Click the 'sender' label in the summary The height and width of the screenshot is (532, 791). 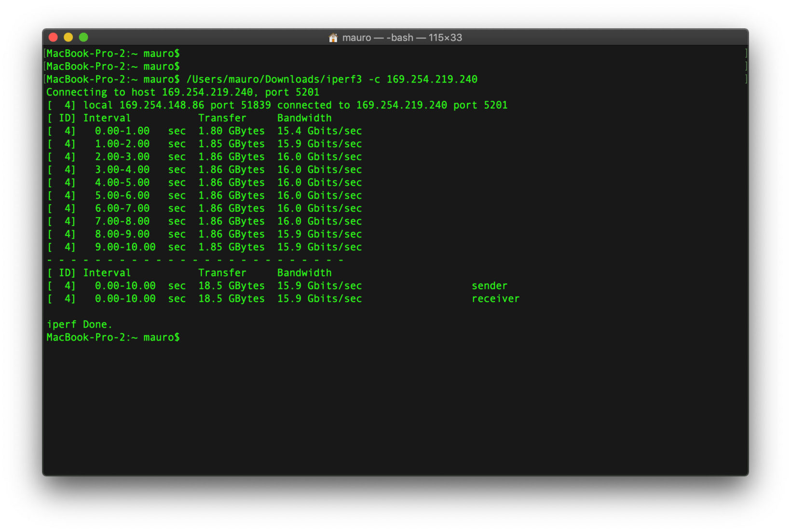pos(490,286)
